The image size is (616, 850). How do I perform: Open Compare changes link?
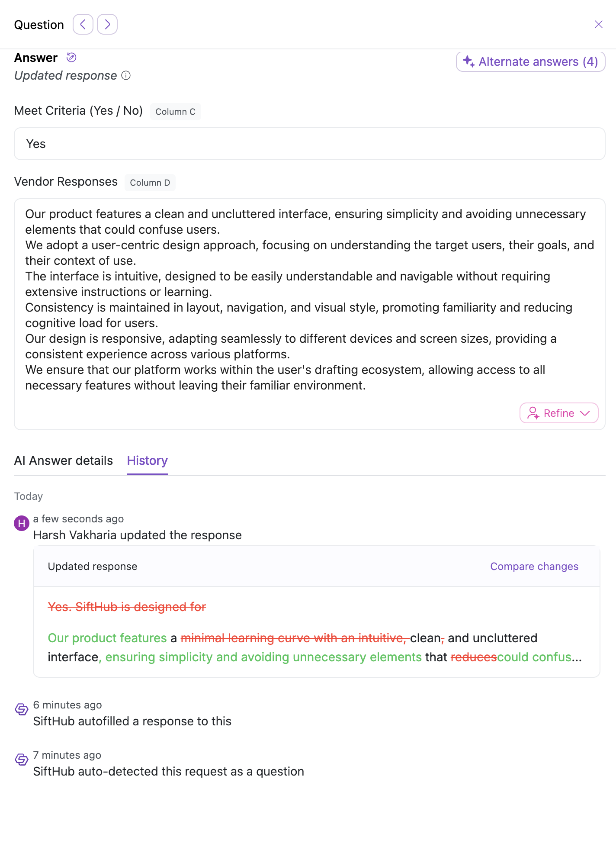534,567
